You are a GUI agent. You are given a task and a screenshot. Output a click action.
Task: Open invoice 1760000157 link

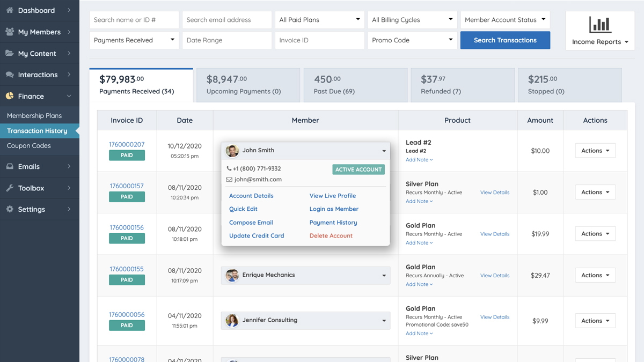pos(127,186)
